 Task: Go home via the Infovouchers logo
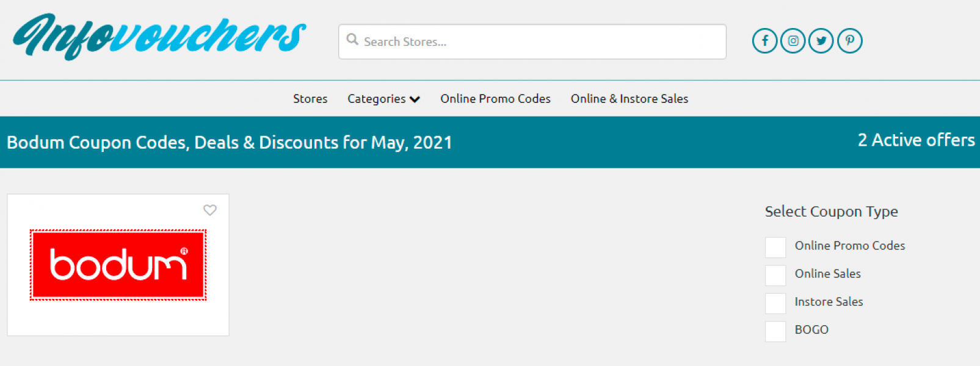click(x=159, y=37)
